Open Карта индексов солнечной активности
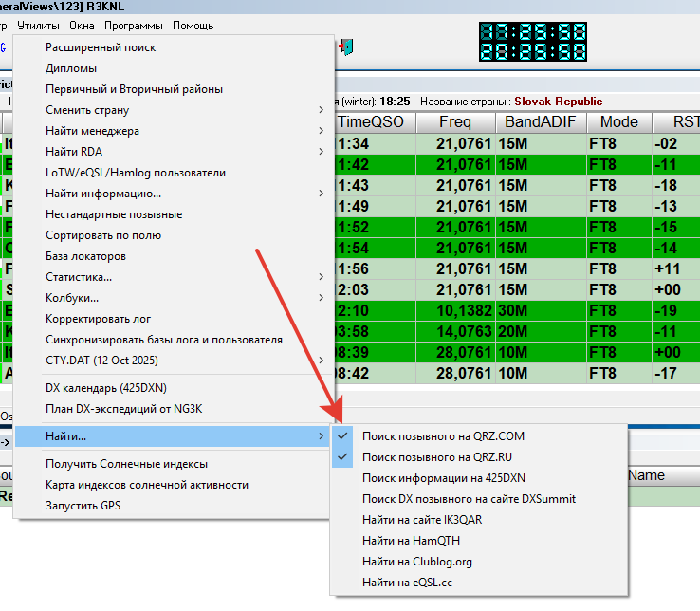700x611 pixels. [x=175, y=485]
